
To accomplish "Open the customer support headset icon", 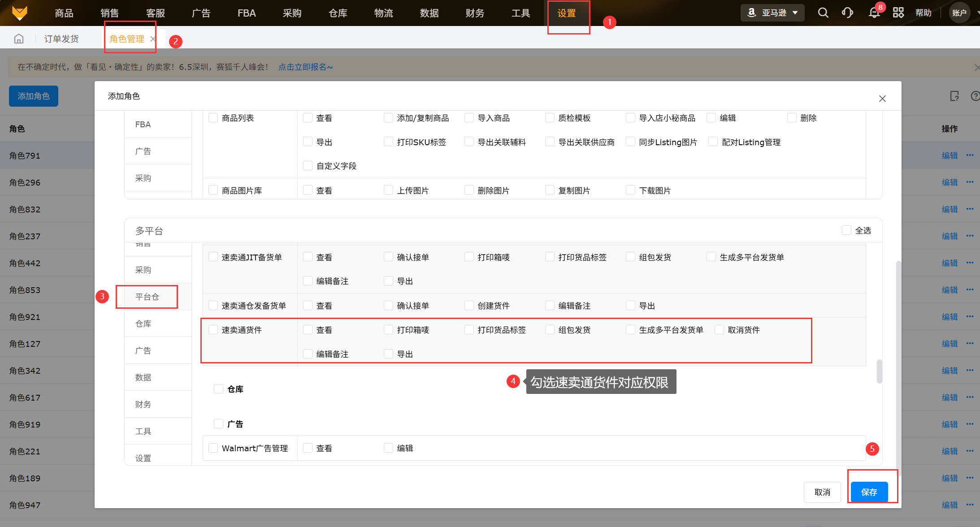I will [x=847, y=13].
